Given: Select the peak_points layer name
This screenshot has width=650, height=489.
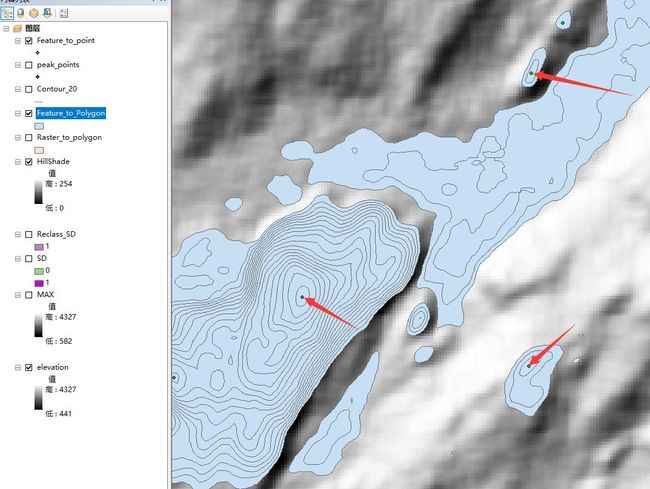Looking at the screenshot, I should pos(58,65).
